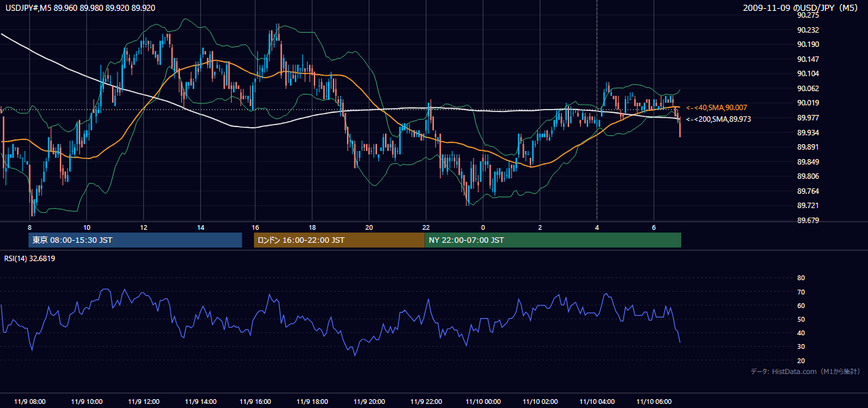Click the price axis value 89.891
The image size is (868, 408).
coord(808,147)
